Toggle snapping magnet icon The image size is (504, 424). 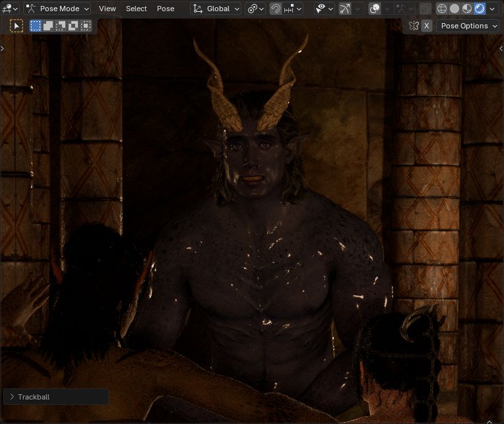click(x=276, y=9)
